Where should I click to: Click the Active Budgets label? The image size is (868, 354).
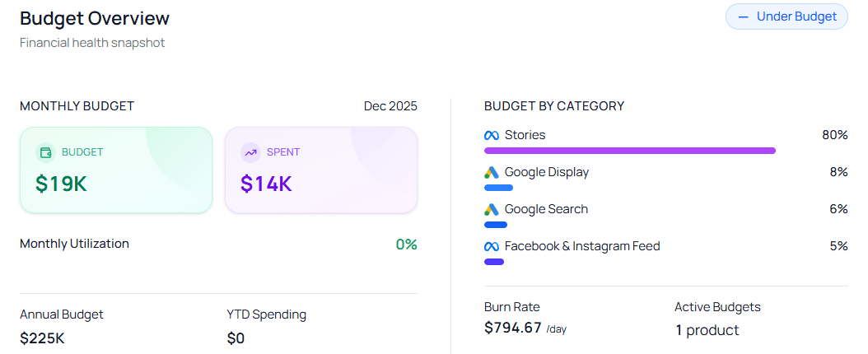tap(717, 307)
